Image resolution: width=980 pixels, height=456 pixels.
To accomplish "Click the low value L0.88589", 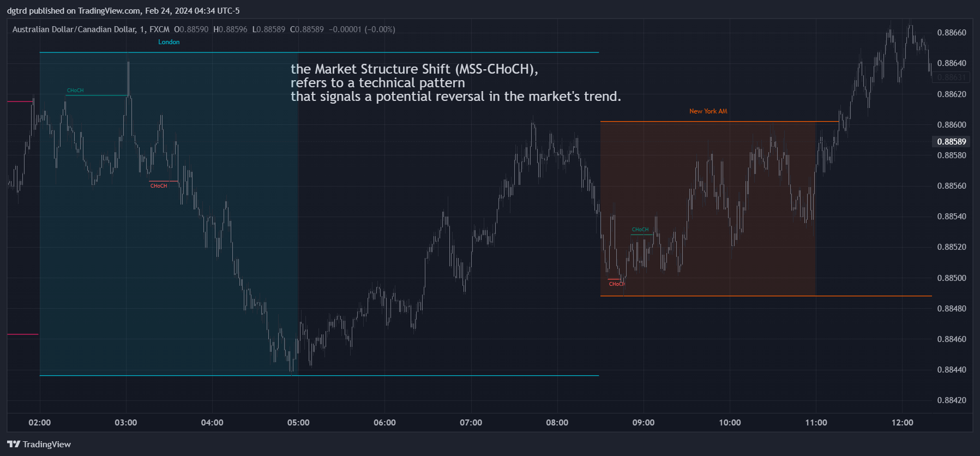I will click(x=269, y=29).
